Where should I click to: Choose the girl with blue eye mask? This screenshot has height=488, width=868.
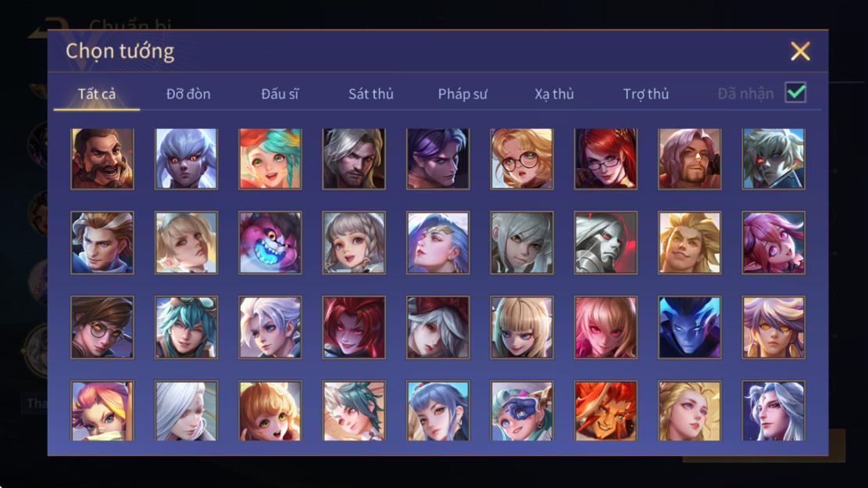(x=521, y=411)
